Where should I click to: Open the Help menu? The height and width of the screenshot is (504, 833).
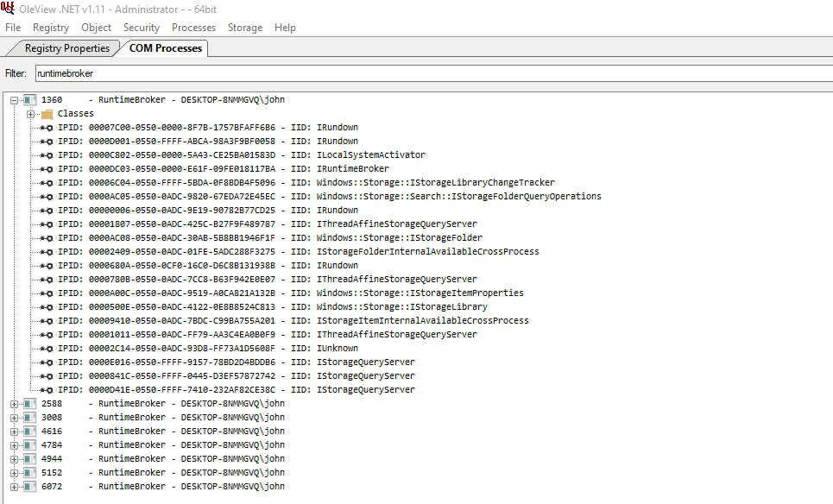[x=285, y=27]
